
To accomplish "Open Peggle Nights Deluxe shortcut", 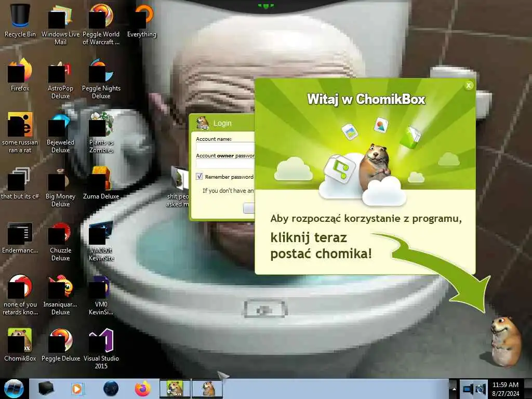I will 101,78.
